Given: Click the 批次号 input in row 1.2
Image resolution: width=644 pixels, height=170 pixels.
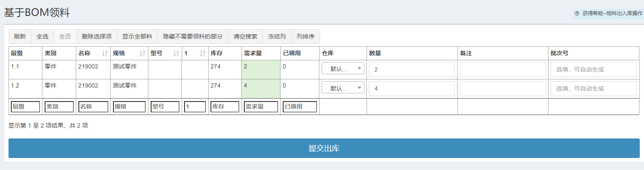Looking at the screenshot, I should (593, 88).
